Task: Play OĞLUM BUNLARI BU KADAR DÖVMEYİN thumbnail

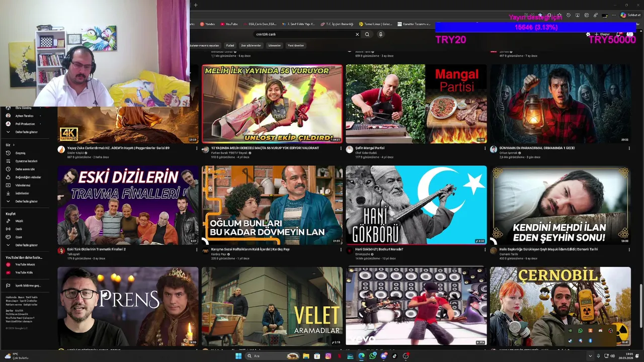Action: (272, 205)
